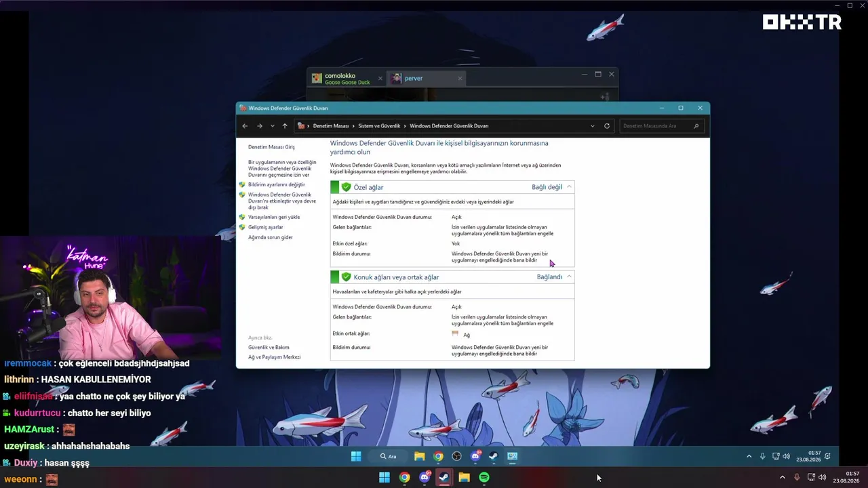Screen dimensions: 868x488
Task: Click microphone tray icon on inner taskbar
Action: (763, 456)
